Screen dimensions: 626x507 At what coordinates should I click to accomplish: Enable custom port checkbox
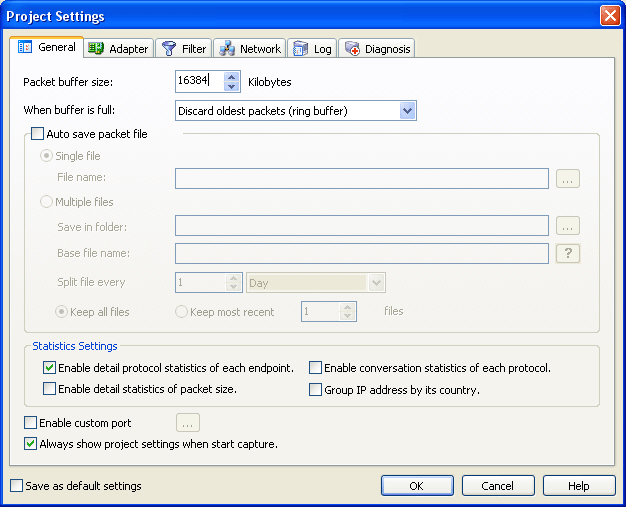pyautogui.click(x=30, y=423)
